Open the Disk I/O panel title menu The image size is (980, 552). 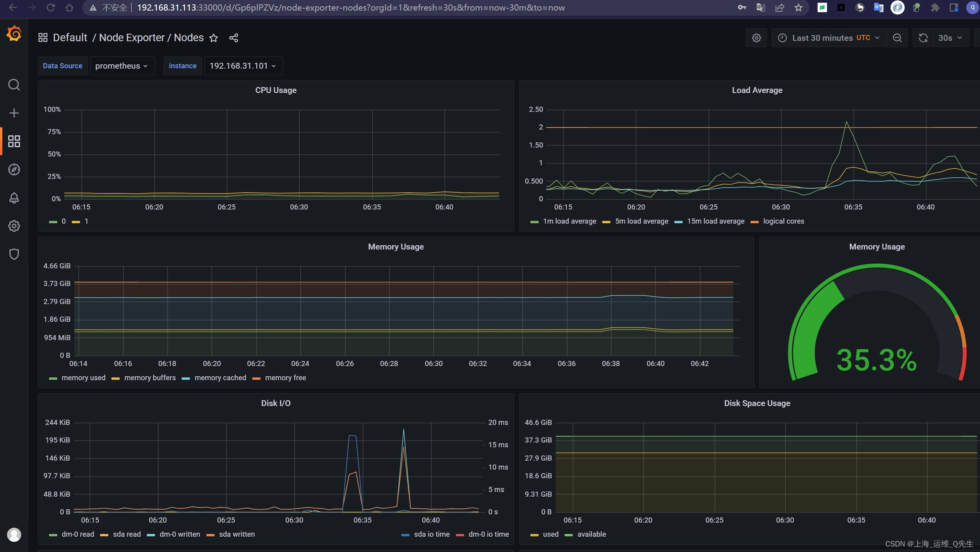(276, 403)
